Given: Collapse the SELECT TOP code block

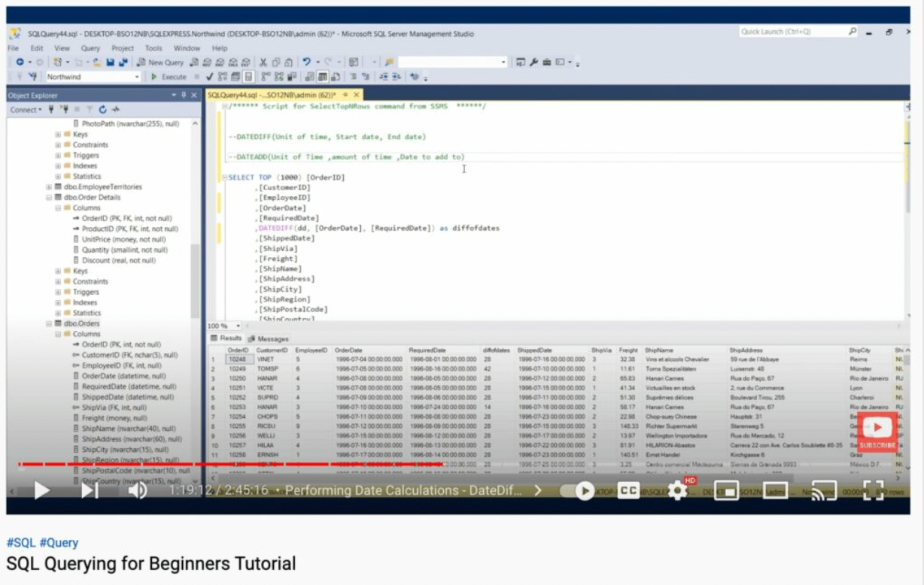Looking at the screenshot, I should (x=224, y=177).
